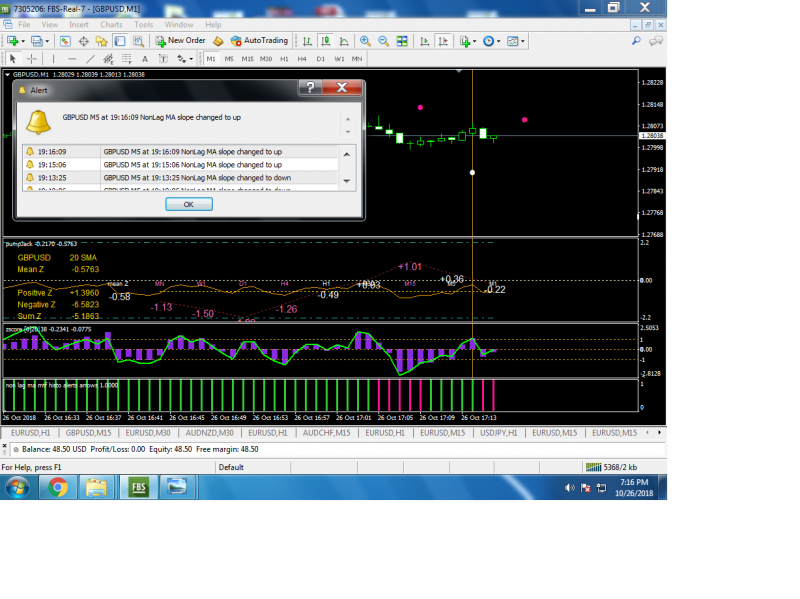Viewport: 800px width, 599px height.
Task: Switch to M5 timeframe
Action: pyautogui.click(x=229, y=59)
